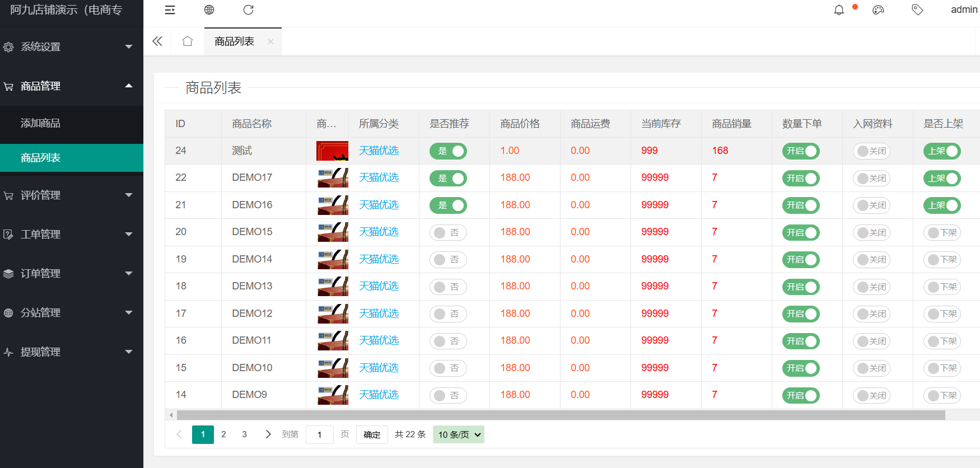Click the double-left arrow tab scroller

pos(157,41)
